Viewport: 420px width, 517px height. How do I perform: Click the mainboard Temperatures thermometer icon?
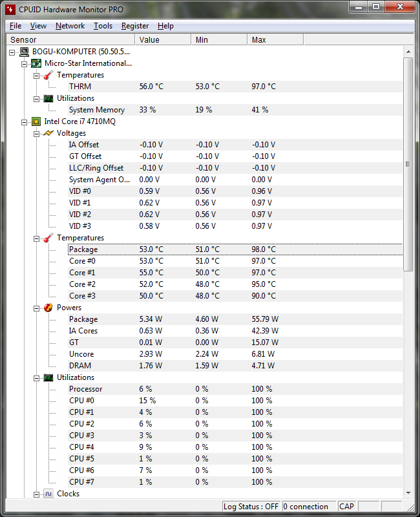(48, 75)
